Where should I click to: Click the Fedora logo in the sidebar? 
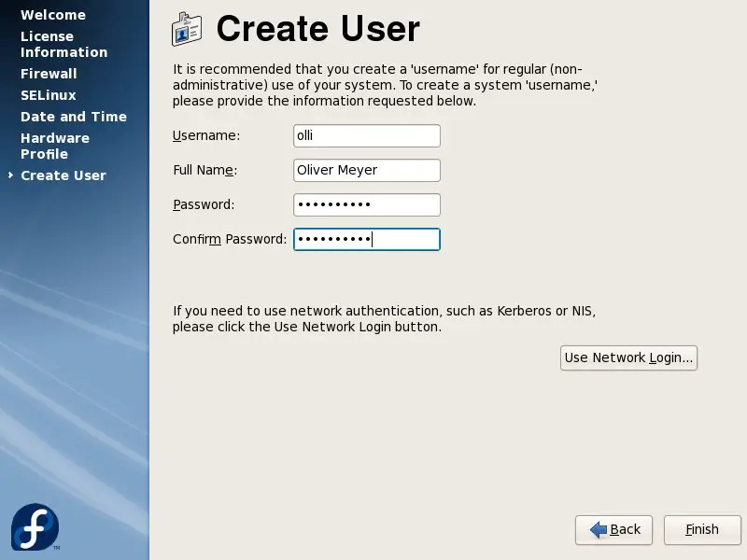35,527
